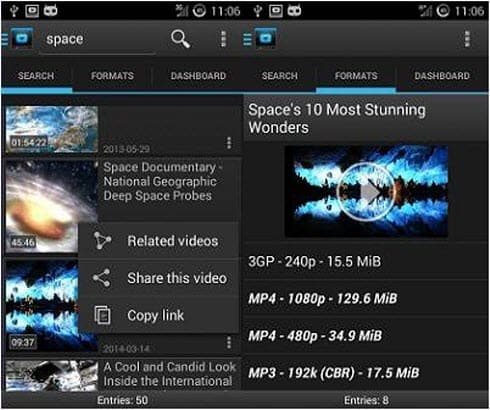Open A Cool and Candid Look title
Viewport: 490px width, 410px height.
tap(170, 374)
